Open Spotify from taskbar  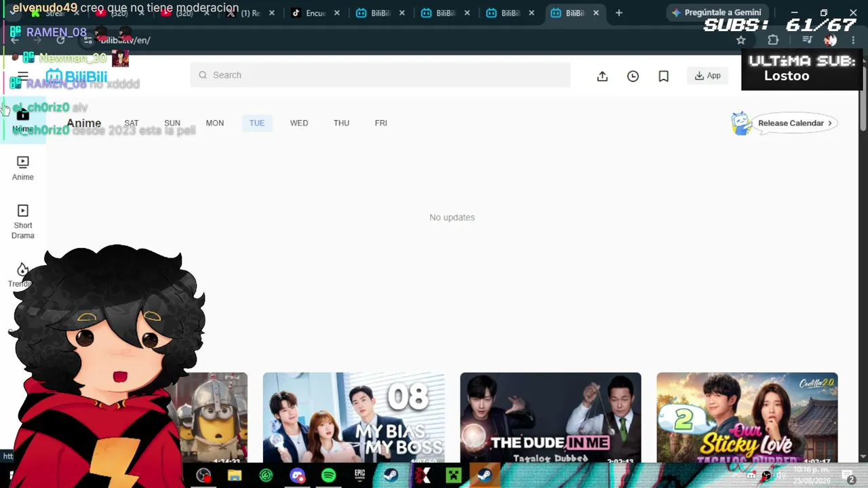click(x=328, y=476)
